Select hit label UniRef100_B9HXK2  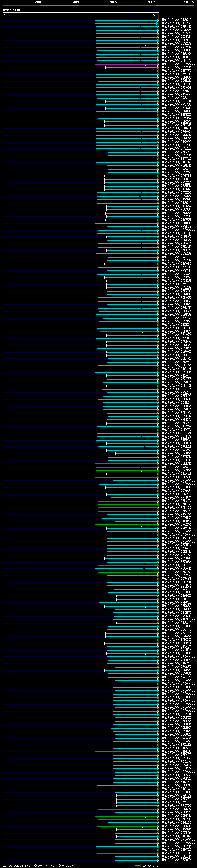point(177,640)
